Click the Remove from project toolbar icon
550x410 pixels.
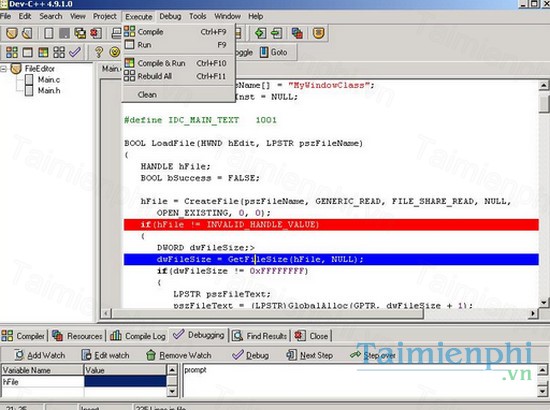tap(276, 33)
